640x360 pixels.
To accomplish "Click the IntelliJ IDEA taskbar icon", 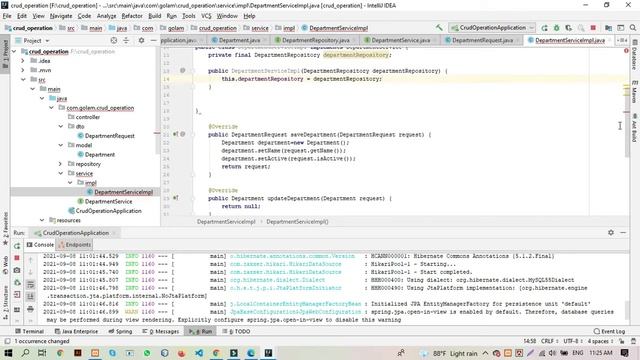I will [268, 353].
